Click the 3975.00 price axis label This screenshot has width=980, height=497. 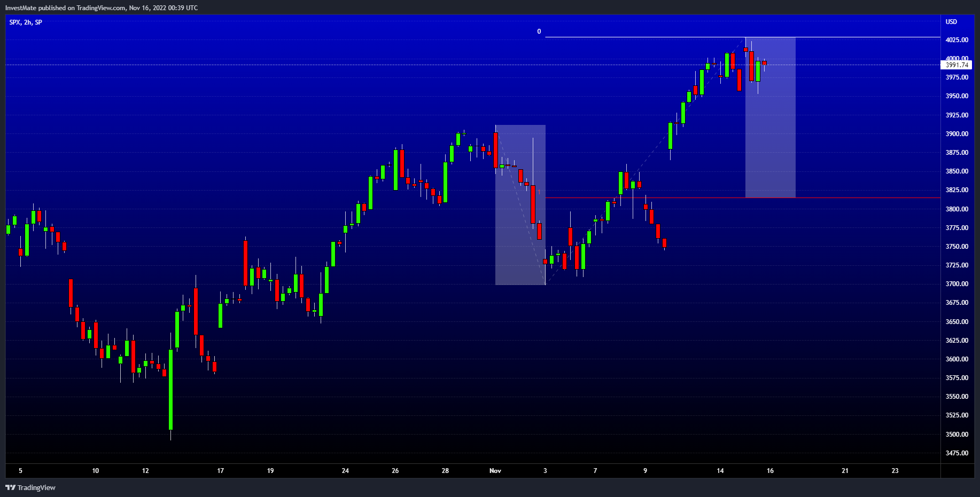[x=956, y=77]
